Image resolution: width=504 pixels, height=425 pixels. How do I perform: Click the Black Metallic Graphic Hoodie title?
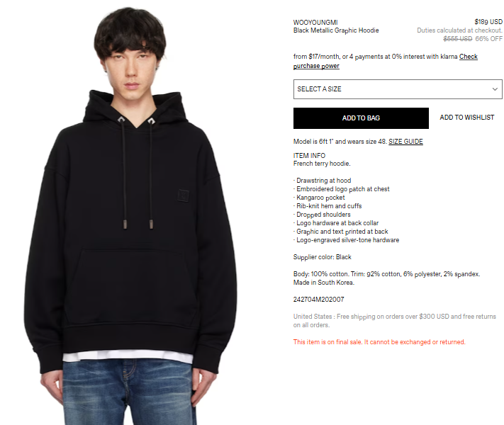[x=336, y=30]
